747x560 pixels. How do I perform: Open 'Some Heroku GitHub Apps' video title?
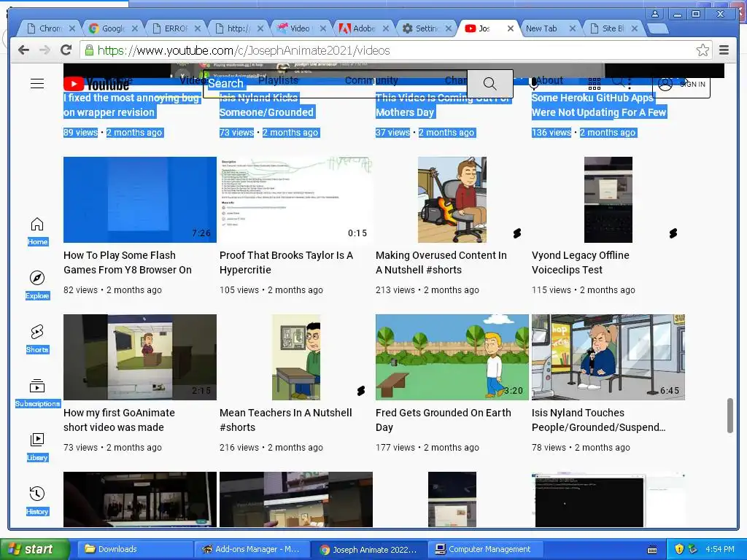600,105
